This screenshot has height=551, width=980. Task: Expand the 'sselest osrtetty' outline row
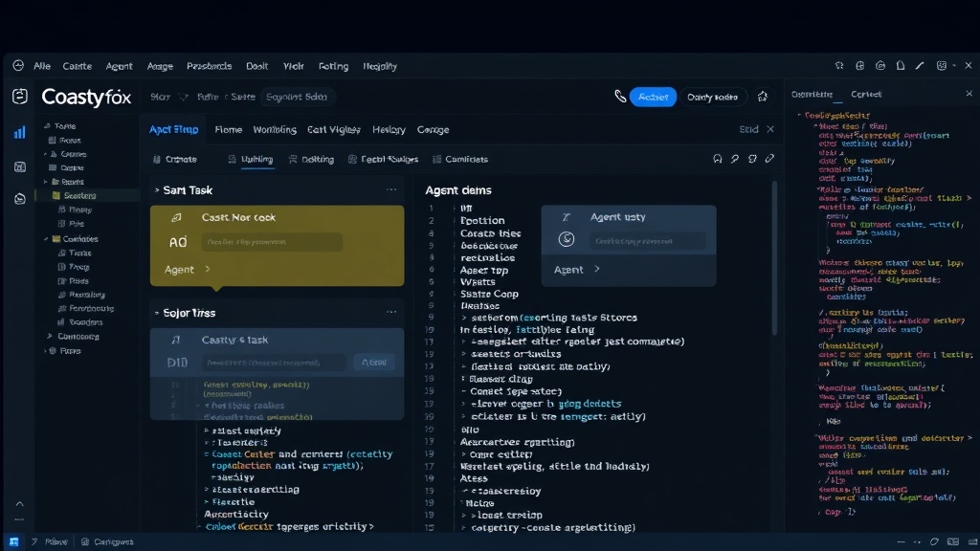[x=207, y=430]
